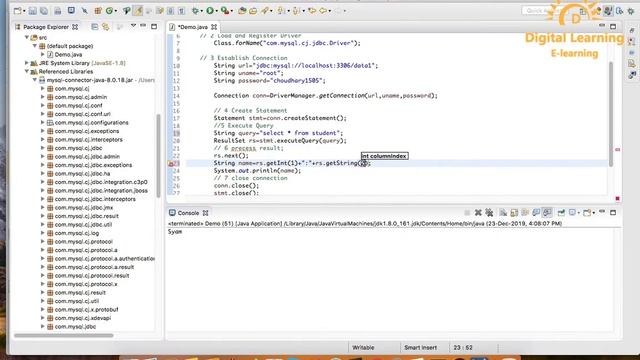Run the program with green Run icon
Viewport: 640px width, 360px height.
coord(210,11)
